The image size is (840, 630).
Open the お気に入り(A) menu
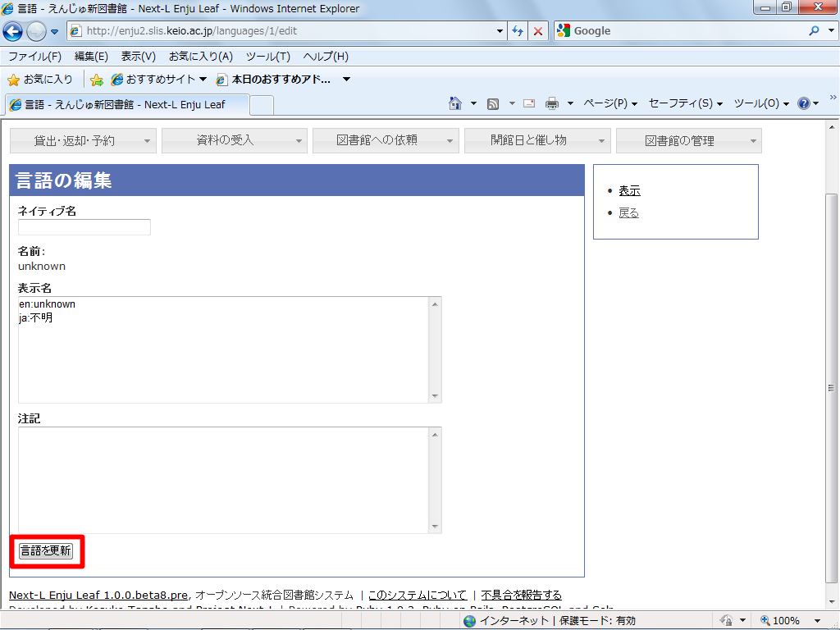pos(201,57)
